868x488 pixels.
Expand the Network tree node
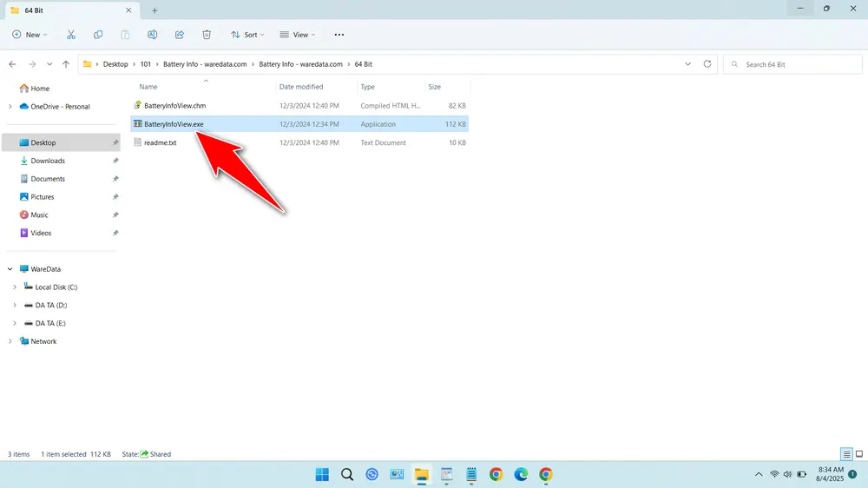coord(10,341)
